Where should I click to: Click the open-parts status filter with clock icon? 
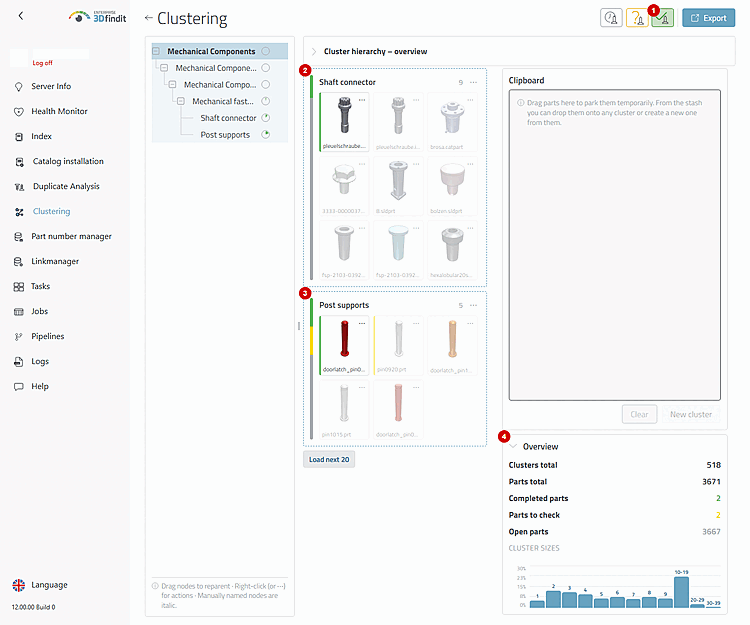611,18
